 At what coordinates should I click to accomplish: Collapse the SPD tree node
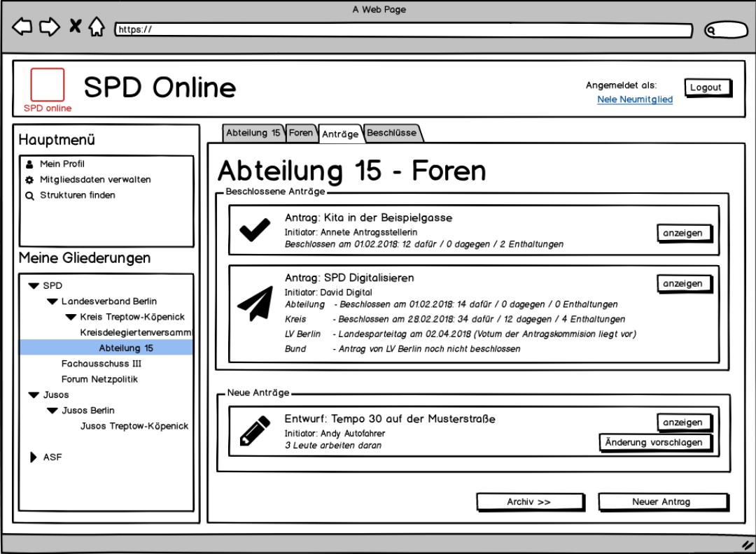point(34,285)
